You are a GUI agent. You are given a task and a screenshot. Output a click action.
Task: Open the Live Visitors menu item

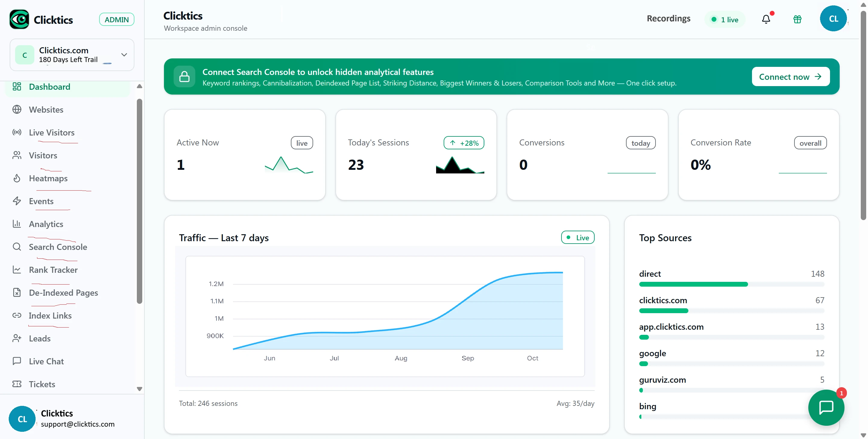(68, 133)
